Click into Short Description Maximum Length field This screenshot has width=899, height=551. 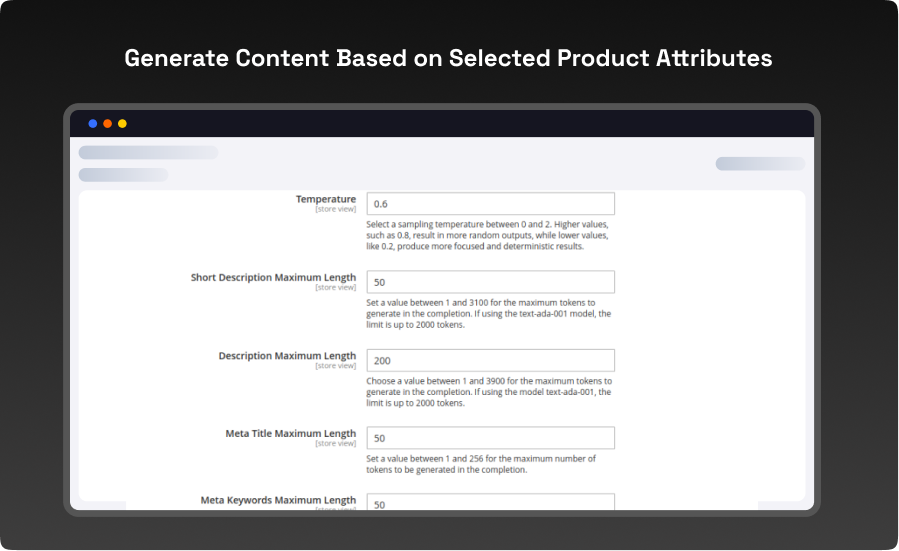(x=490, y=282)
